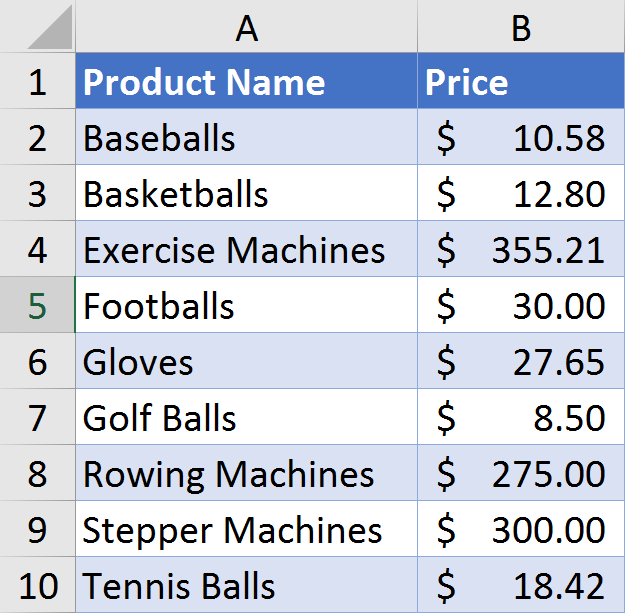Select the 8.50 price cell
The width and height of the screenshot is (625, 613).
(x=520, y=418)
